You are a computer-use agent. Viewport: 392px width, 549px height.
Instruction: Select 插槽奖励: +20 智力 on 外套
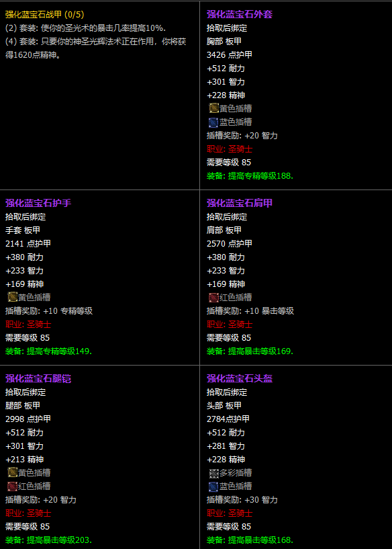click(x=242, y=136)
